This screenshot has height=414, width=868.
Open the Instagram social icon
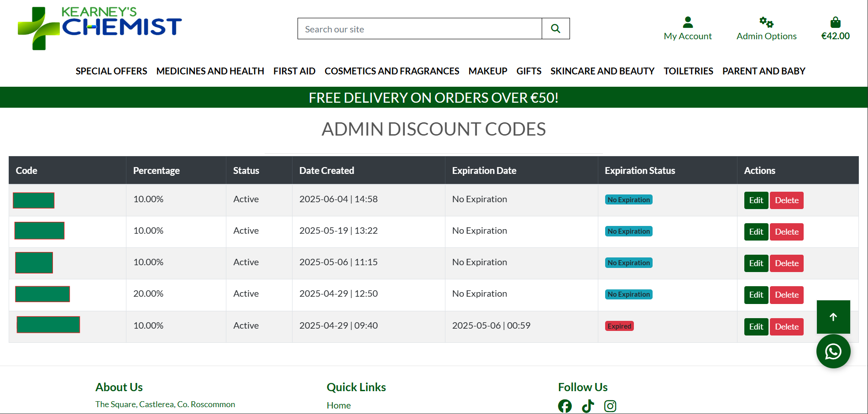610,406
